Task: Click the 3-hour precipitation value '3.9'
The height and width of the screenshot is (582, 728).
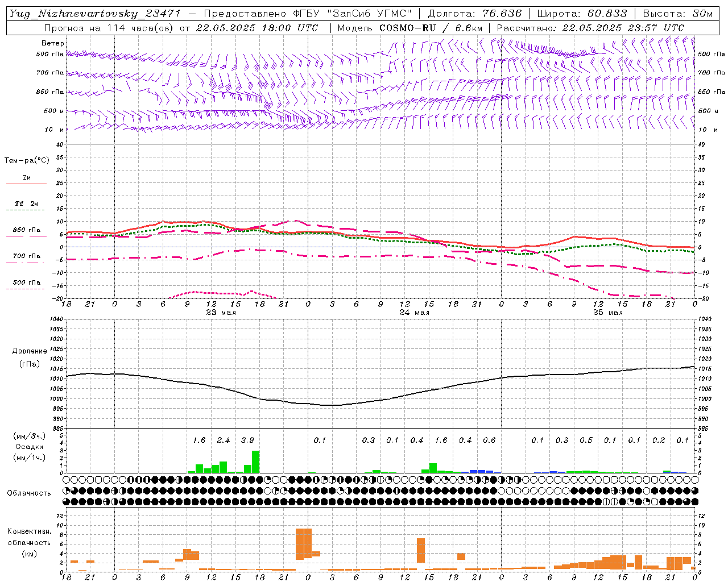Action: [x=247, y=440]
